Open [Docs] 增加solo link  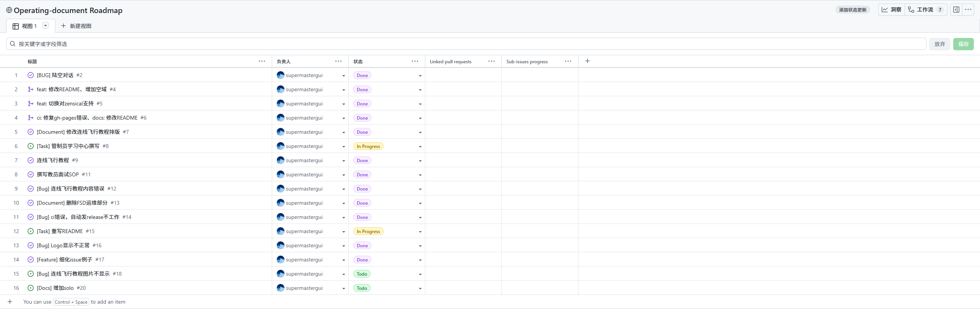(x=55, y=288)
